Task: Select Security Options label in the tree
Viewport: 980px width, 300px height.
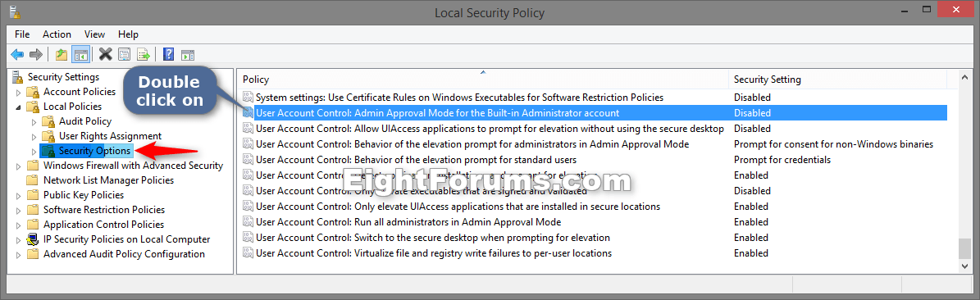Action: coord(95,151)
